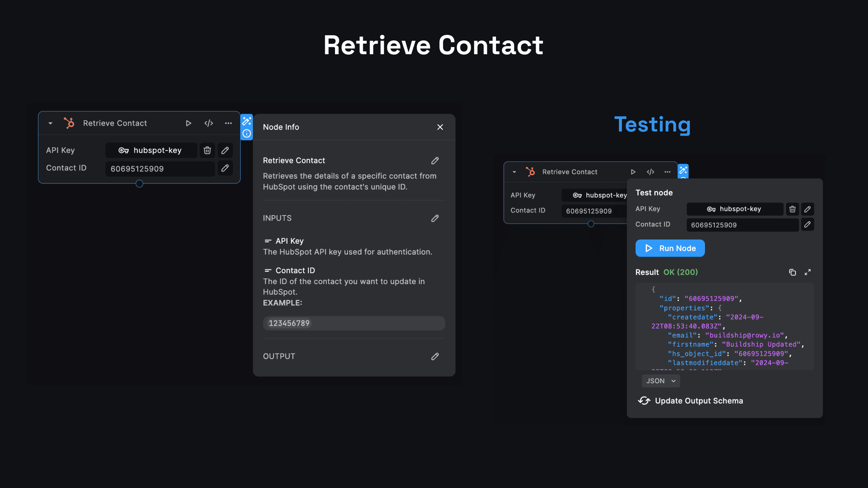
Task: Select hubspot-key field in Test node panel
Action: click(x=735, y=209)
